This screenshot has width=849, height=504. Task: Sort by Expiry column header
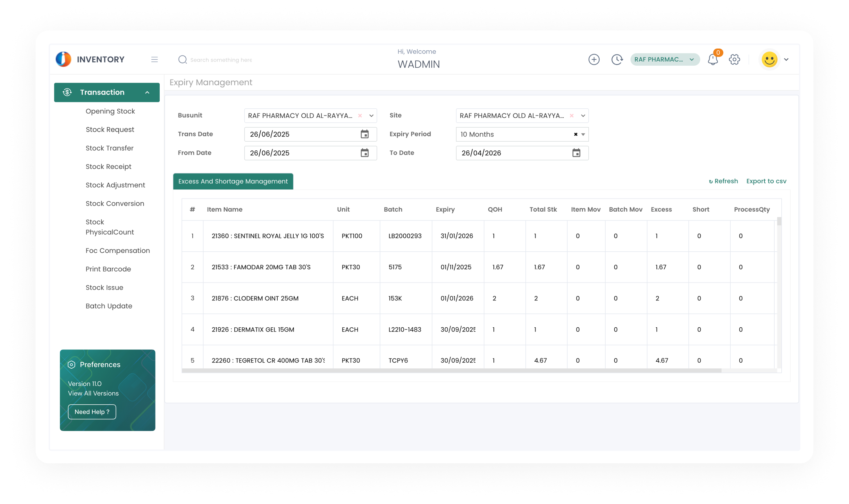point(445,209)
